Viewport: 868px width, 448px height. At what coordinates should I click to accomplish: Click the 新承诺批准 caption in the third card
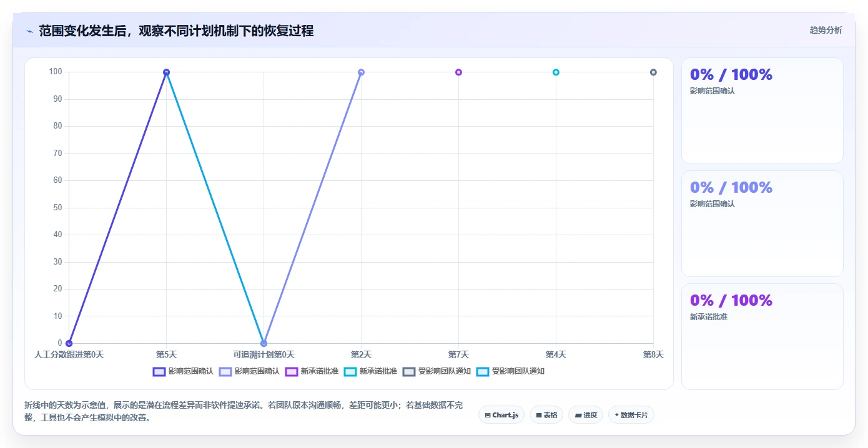(x=709, y=317)
